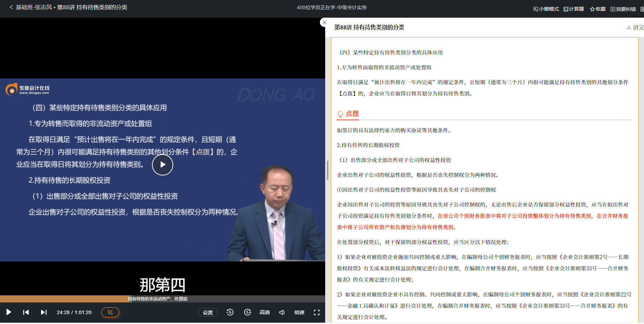Fast forward the video 5 seconds

pos(247,312)
